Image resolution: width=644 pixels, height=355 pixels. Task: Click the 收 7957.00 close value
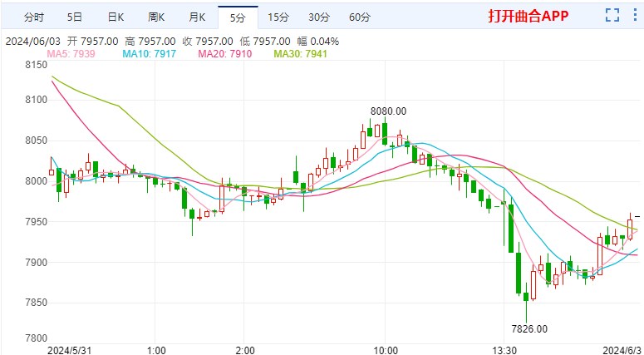pyautogui.click(x=208, y=41)
